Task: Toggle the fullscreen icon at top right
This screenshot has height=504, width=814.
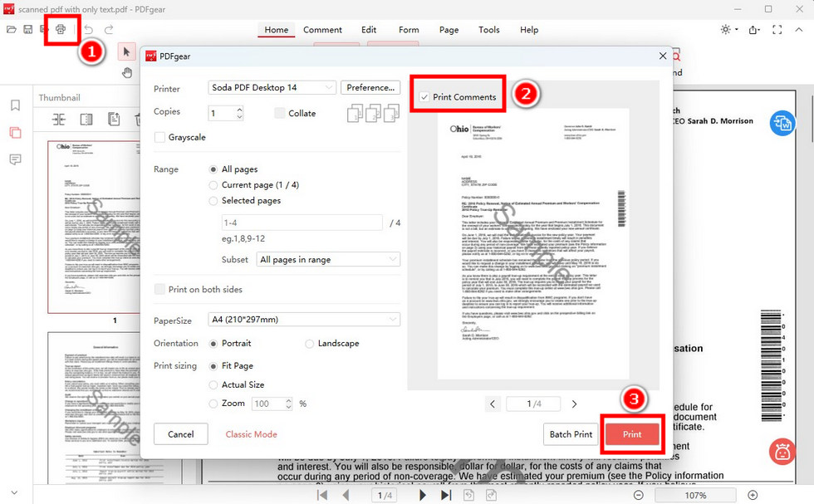Action: 777,30
